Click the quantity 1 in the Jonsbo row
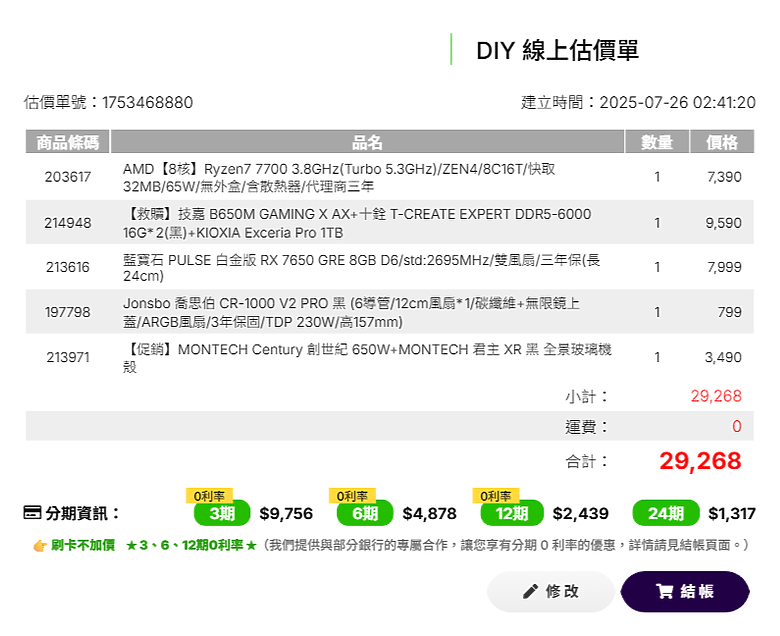Viewport: 780px width, 636px height. 657,312
